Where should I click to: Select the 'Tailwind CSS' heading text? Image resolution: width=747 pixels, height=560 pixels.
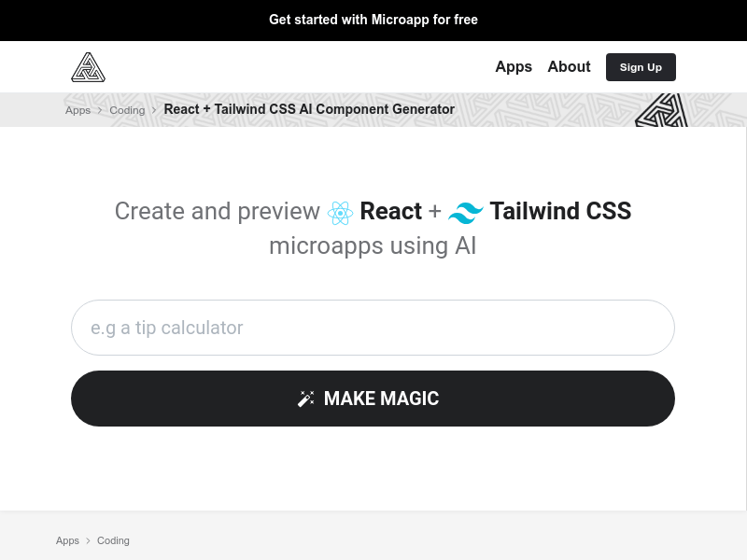tap(560, 211)
